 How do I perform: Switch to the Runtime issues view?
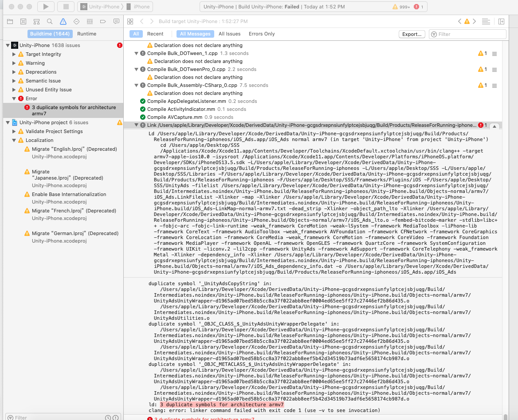86,34
